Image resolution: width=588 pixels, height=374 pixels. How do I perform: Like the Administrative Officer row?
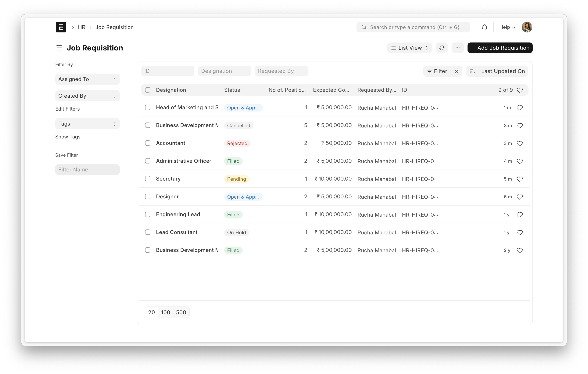520,161
